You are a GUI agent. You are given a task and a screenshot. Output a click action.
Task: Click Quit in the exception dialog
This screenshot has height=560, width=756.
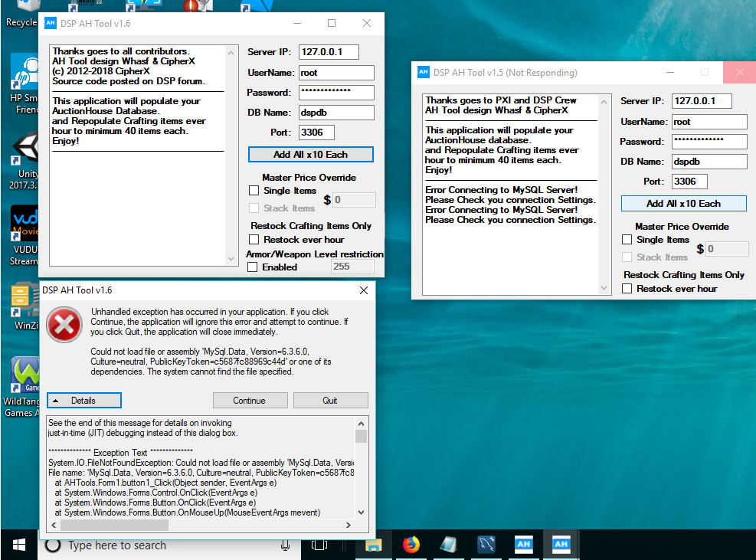click(x=330, y=400)
